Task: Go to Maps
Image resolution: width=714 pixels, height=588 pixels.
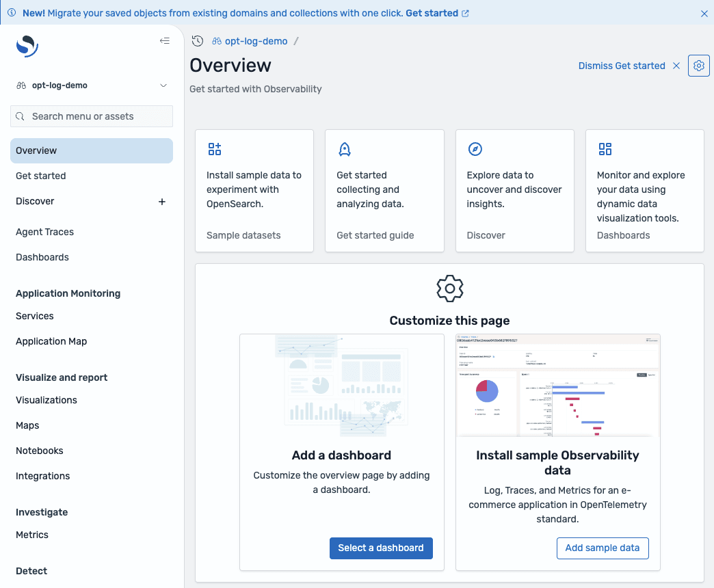Action: (x=27, y=425)
